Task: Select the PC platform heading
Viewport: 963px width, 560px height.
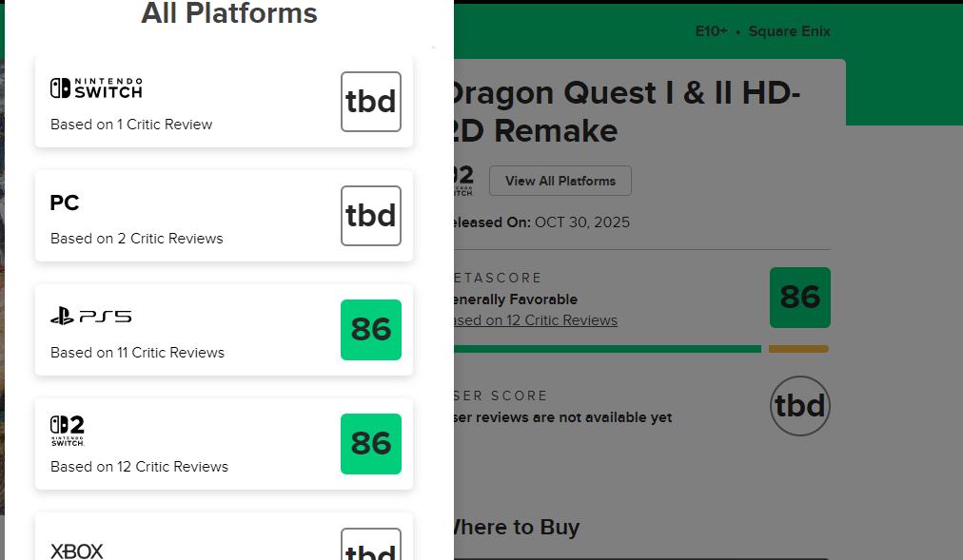Action: pyautogui.click(x=65, y=203)
